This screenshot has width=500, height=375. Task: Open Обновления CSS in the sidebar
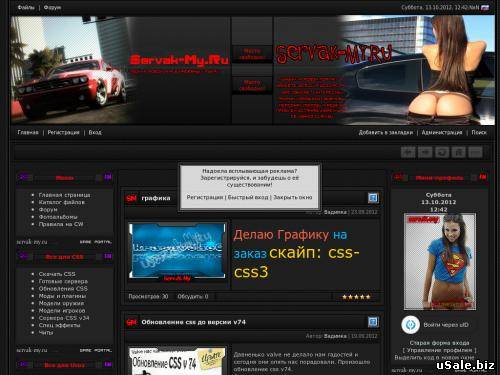click(x=63, y=289)
